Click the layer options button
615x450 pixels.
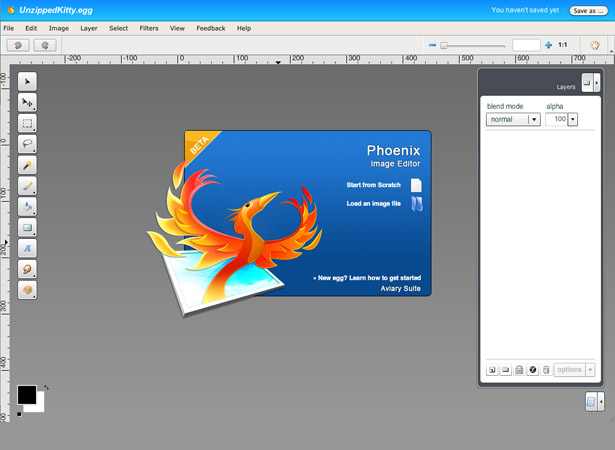569,370
